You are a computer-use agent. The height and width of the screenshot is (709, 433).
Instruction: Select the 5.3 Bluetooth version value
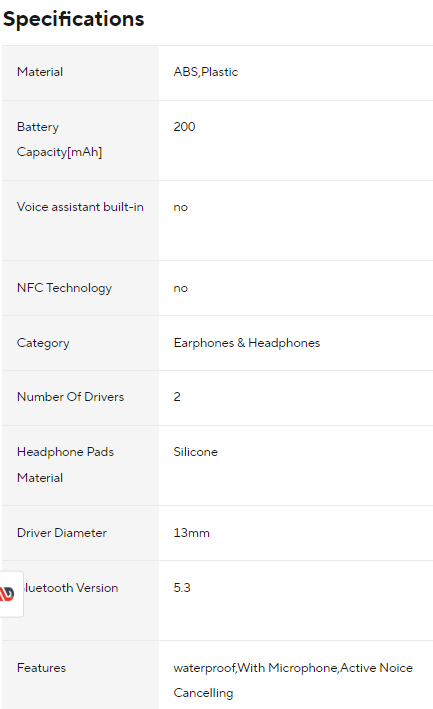(x=182, y=588)
